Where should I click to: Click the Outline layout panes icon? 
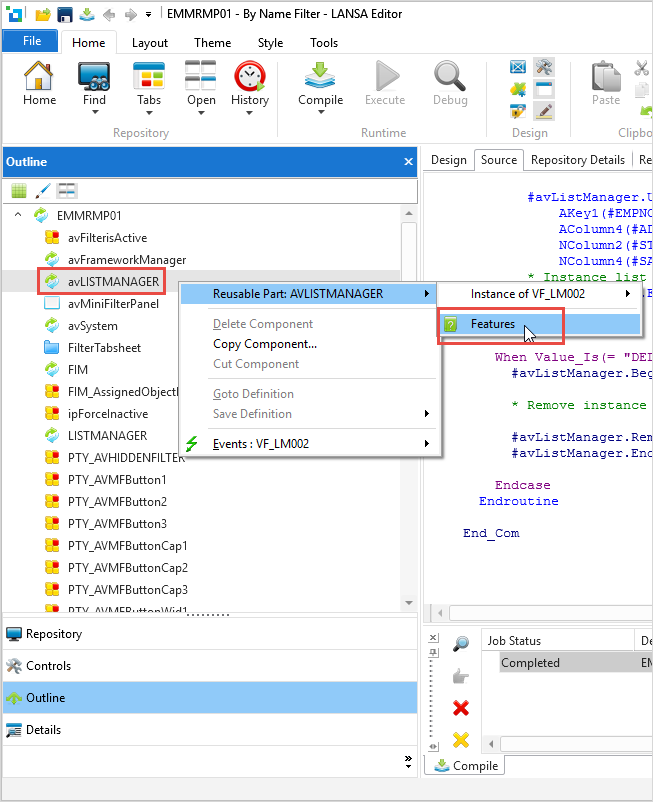[67, 191]
